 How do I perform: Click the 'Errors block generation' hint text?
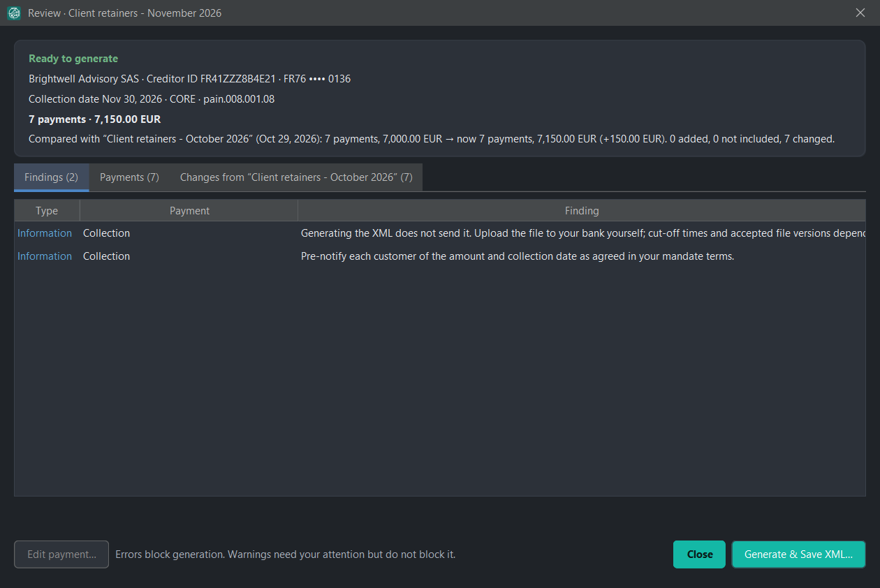tap(286, 554)
